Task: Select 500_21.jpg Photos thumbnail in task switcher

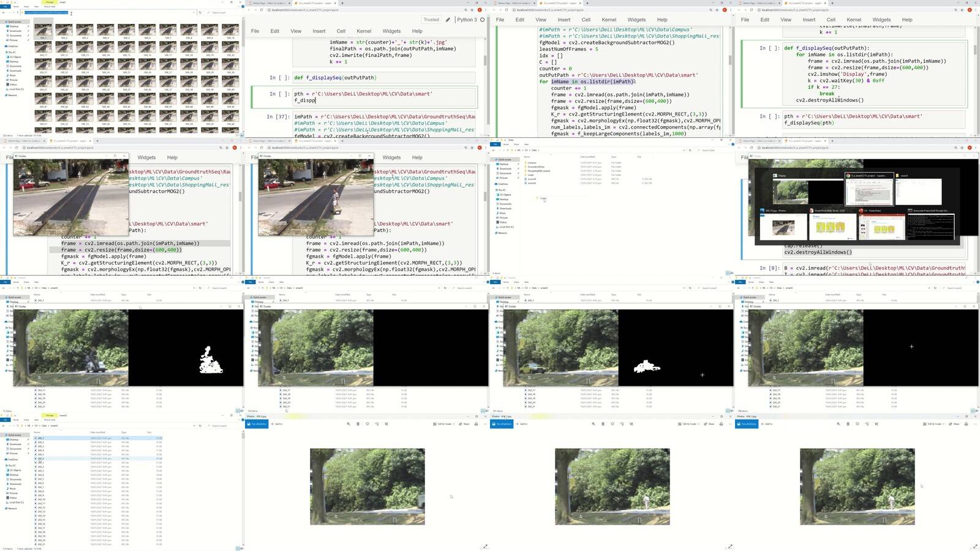Action: tap(783, 224)
